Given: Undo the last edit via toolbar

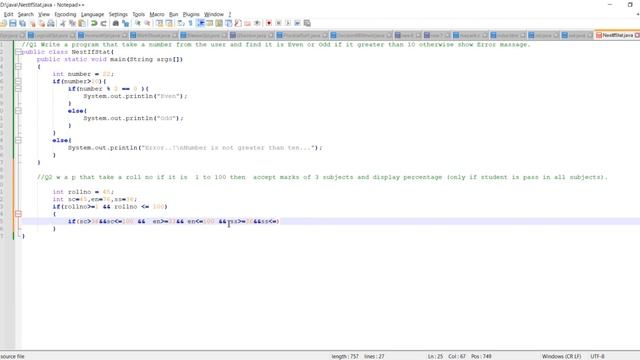Looking at the screenshot, I should point(94,23).
